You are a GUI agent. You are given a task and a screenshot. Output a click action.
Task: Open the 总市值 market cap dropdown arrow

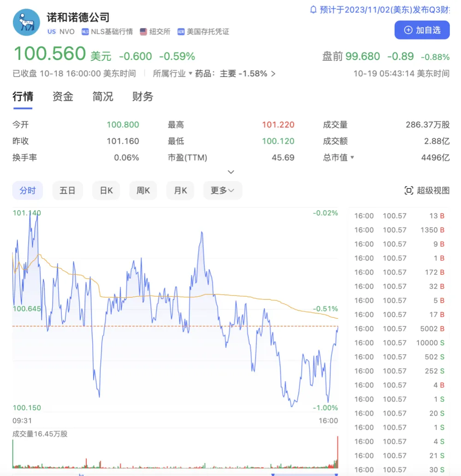353,158
